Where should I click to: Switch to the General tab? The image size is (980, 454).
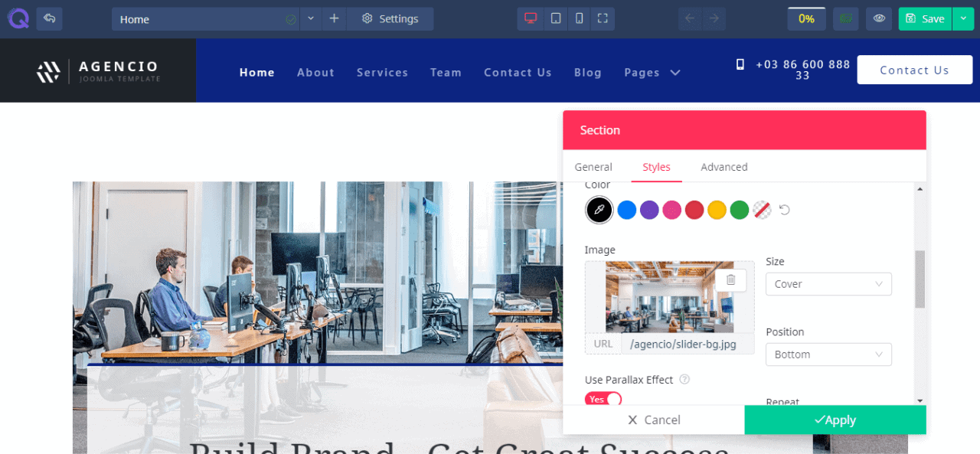593,167
